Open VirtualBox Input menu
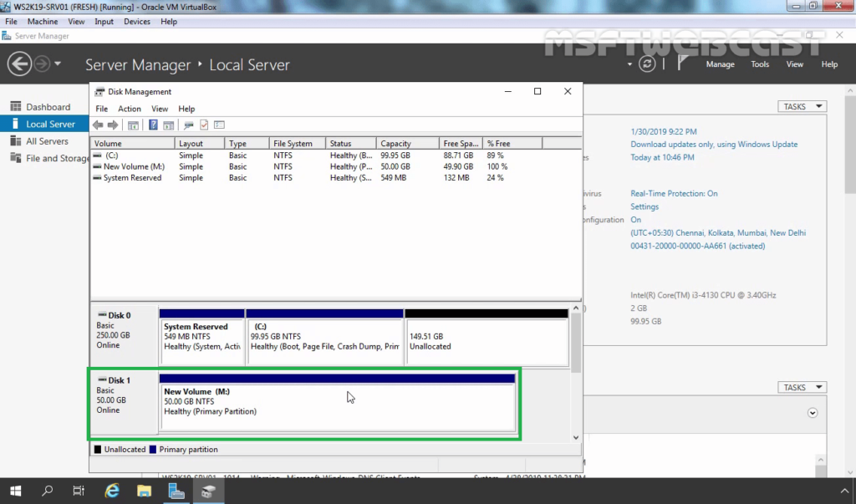The width and height of the screenshot is (856, 504). (104, 21)
